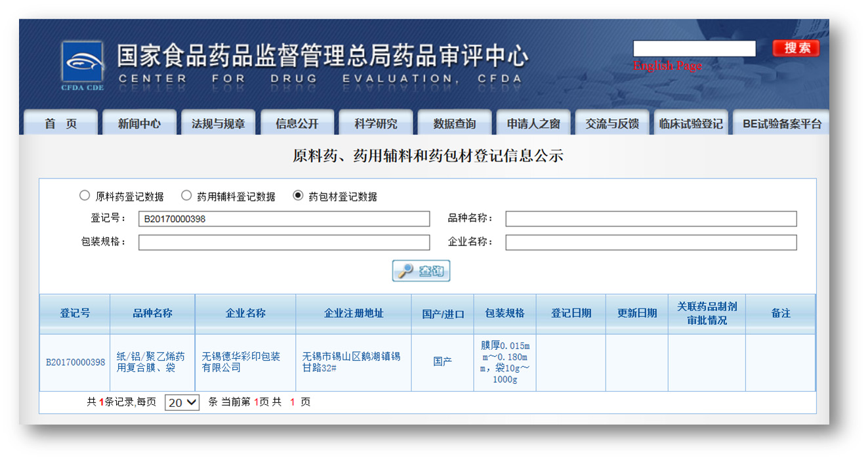This screenshot has height=460, width=868.
Task: Click the 品种名称 input field
Action: (x=651, y=219)
